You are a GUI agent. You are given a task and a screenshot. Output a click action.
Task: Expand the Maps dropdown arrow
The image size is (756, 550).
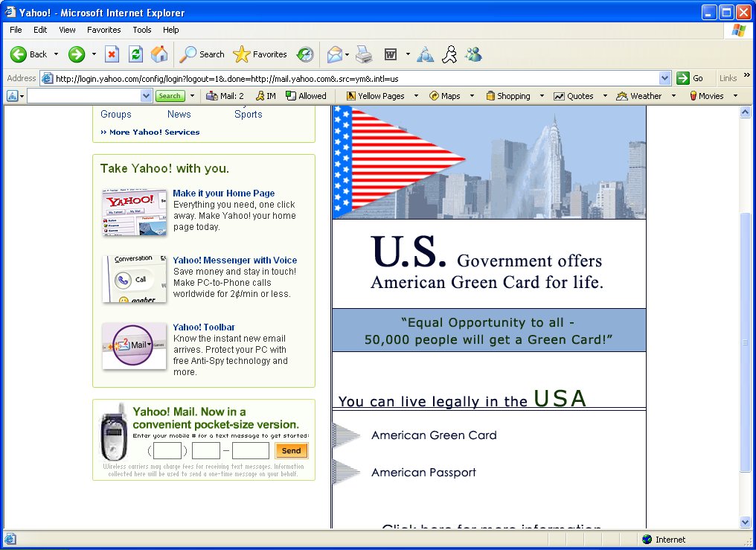click(x=472, y=96)
